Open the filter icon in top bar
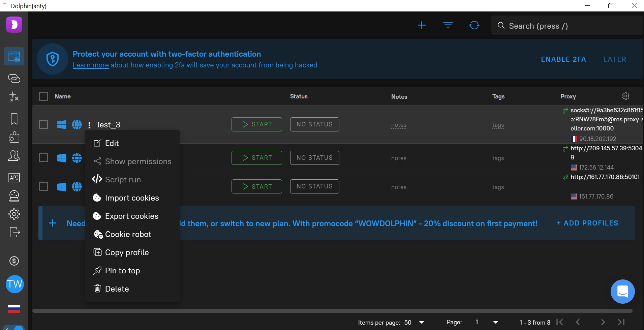This screenshot has width=644, height=330. point(448,25)
